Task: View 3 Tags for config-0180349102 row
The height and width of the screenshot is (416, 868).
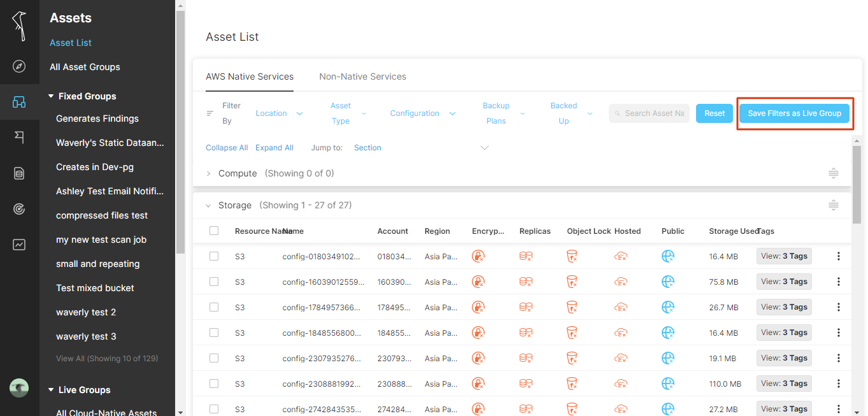Action: [784, 256]
